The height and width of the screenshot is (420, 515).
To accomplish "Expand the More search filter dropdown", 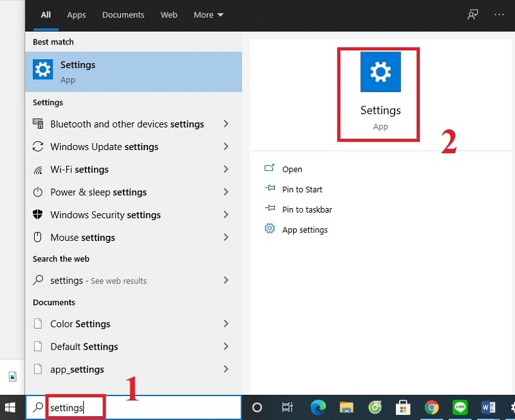I will [207, 14].
